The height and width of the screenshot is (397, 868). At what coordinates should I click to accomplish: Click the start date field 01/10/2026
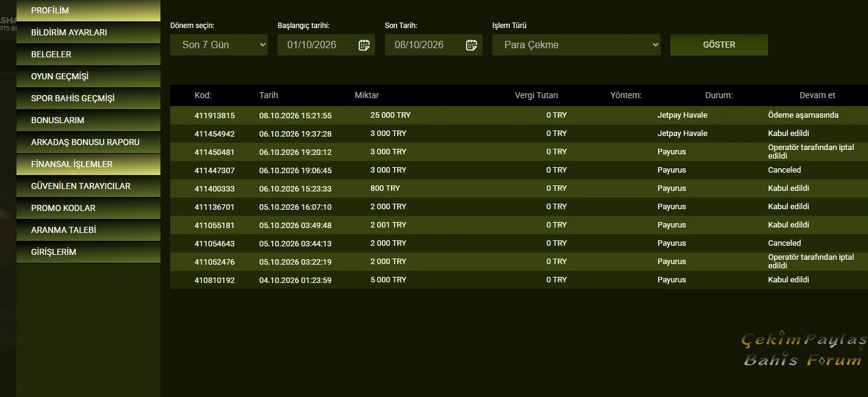click(x=326, y=45)
